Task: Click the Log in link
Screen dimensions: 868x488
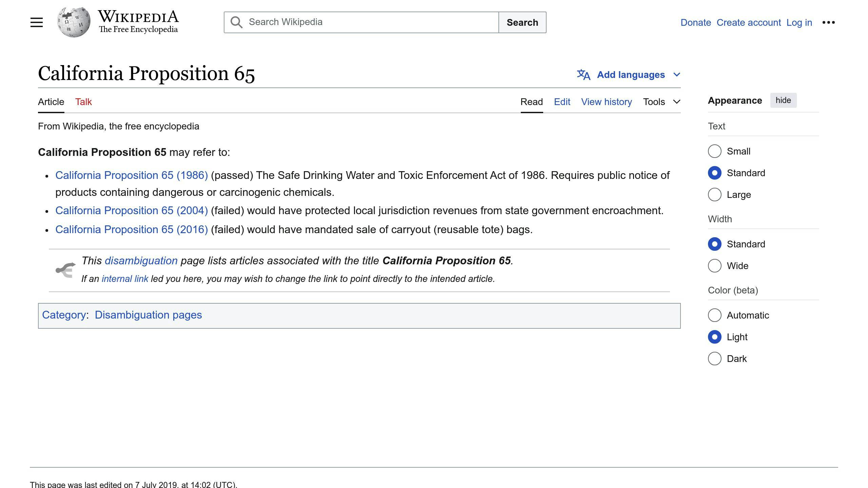Action: 799,22
